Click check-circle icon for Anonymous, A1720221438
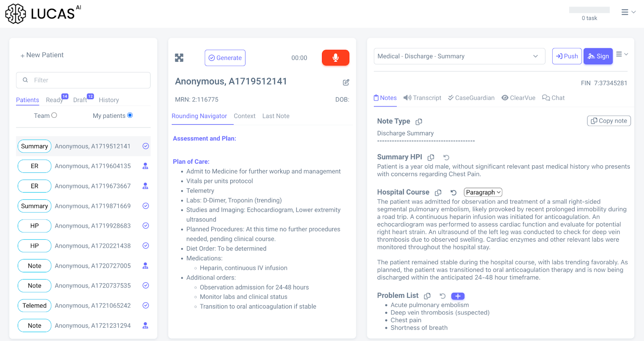 point(146,246)
